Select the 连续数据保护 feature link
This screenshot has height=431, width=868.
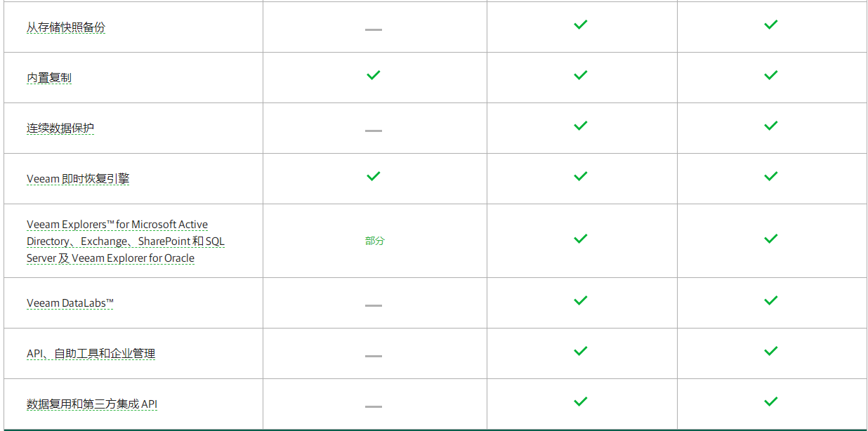60,128
